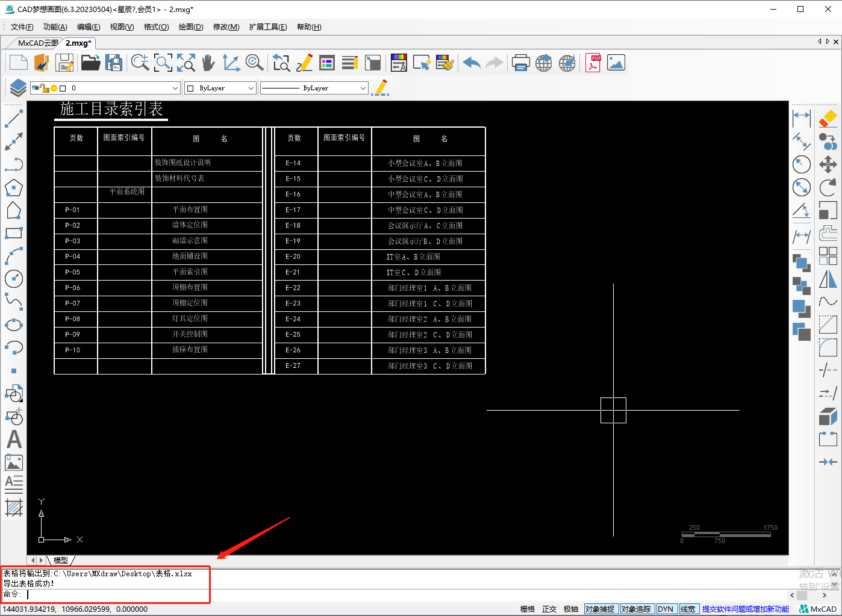Click the real-time zoom magnifier icon
The image size is (842, 616).
[x=254, y=63]
